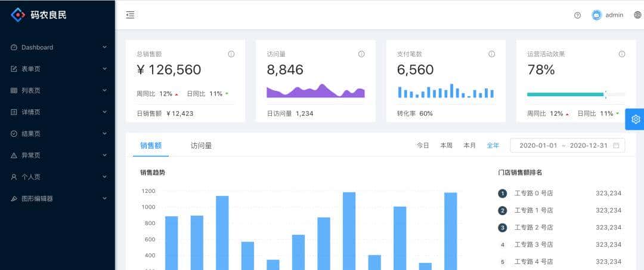Image resolution: width=644 pixels, height=270 pixels.
Task: Click the admin avatar icon
Action: [x=596, y=15]
